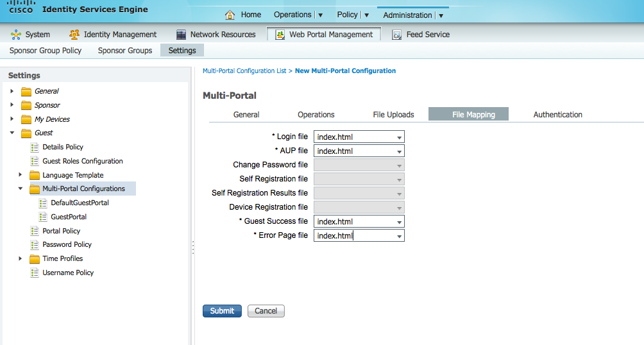Viewport: 644px width, 345px height.
Task: Switch to the Operations tab in Multi-Portal
Action: (316, 115)
